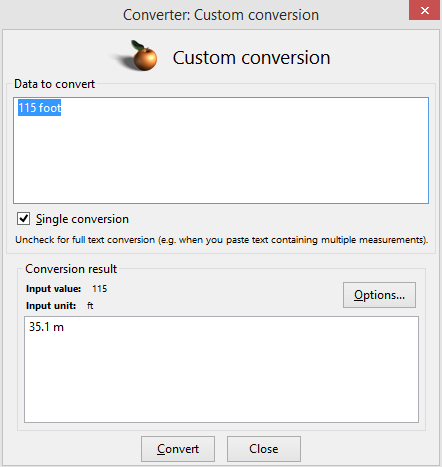Click the Single conversion label text
Screen dimensions: 442x467
click(82, 219)
